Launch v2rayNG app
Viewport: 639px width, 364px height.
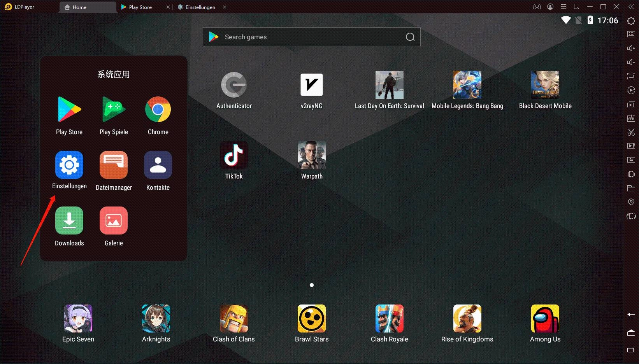[x=312, y=85]
